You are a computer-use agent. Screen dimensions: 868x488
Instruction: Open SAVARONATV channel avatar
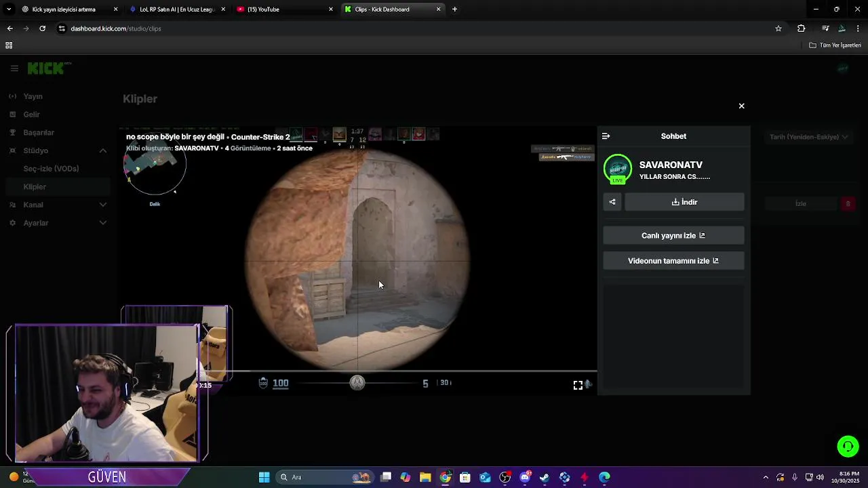point(618,169)
